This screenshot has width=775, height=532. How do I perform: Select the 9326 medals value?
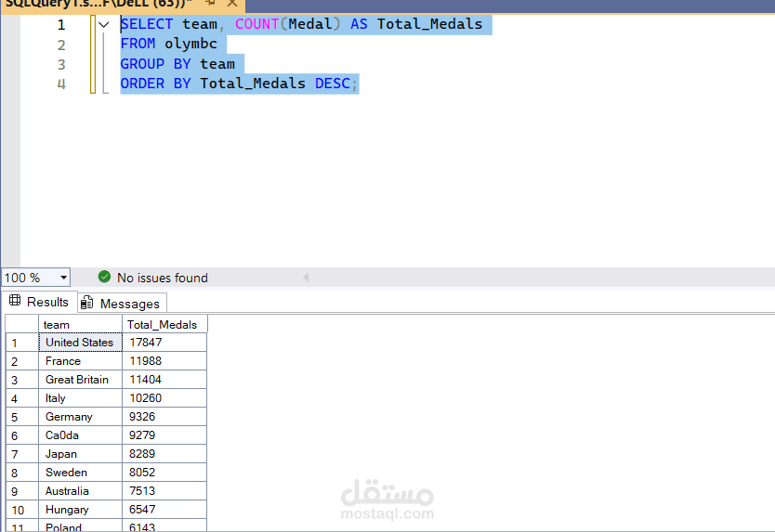164,417
